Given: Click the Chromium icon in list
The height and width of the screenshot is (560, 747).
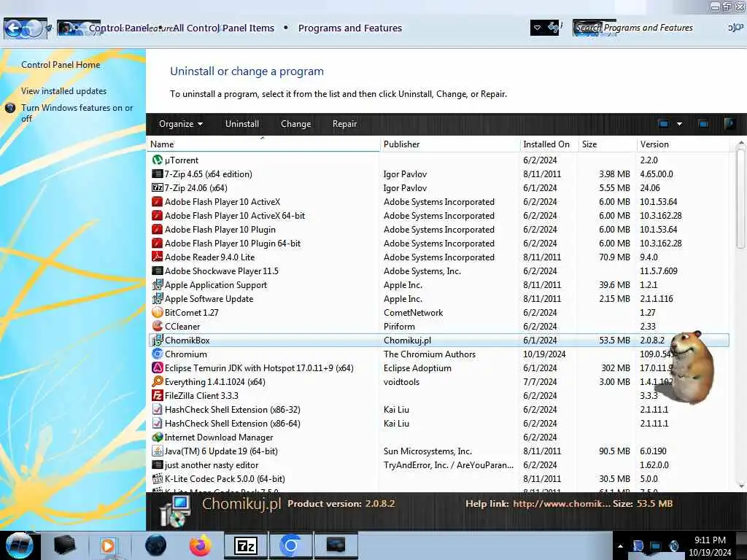Looking at the screenshot, I should 158,354.
